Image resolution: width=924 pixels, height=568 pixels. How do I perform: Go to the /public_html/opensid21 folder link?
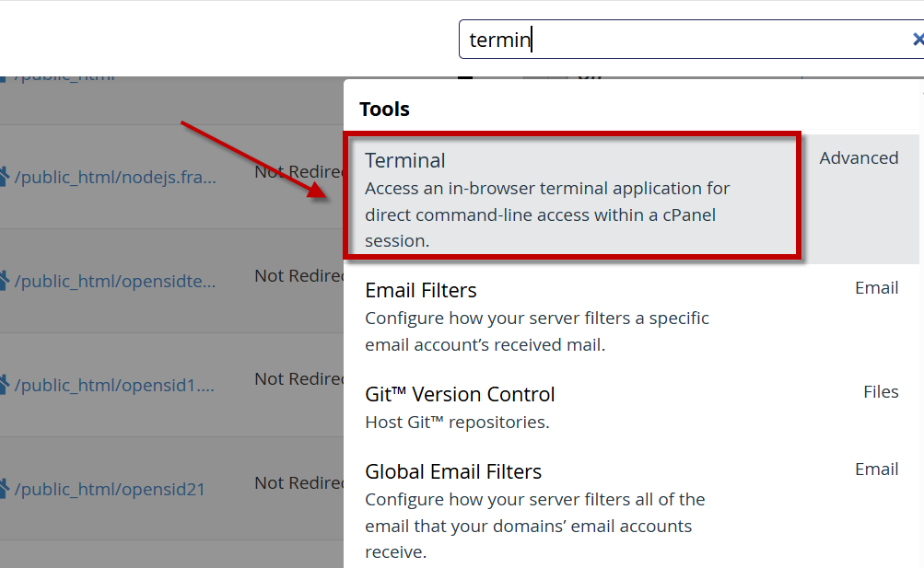click(x=110, y=489)
